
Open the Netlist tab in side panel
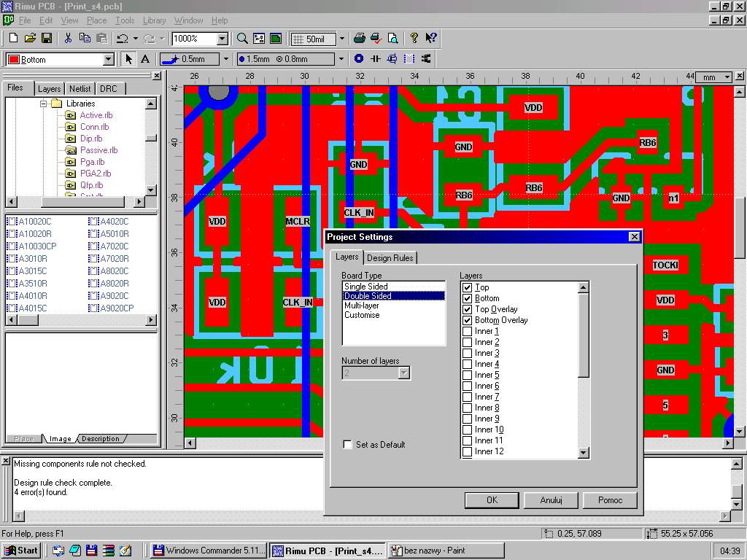80,88
